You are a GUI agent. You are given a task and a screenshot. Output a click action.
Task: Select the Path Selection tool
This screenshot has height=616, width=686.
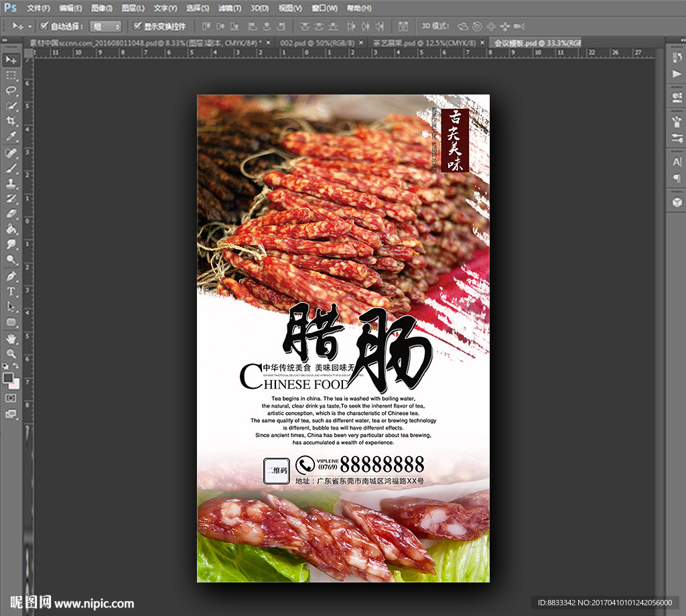click(x=11, y=307)
